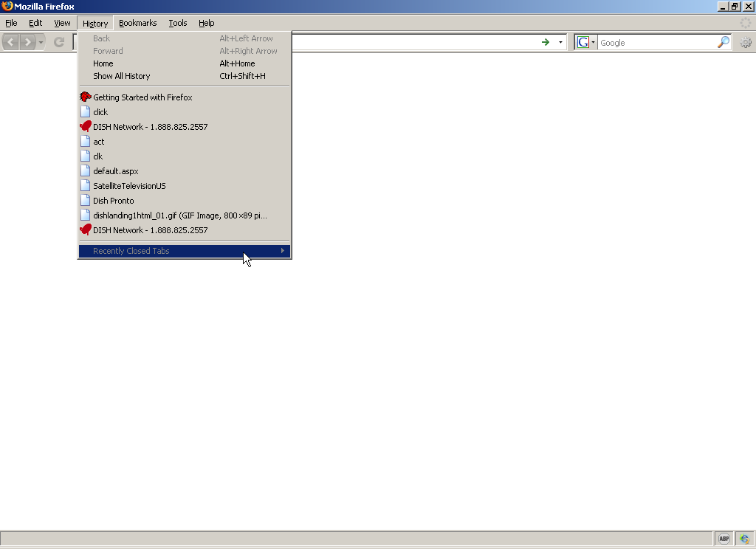Open the Dish Pronto history entry

point(184,201)
